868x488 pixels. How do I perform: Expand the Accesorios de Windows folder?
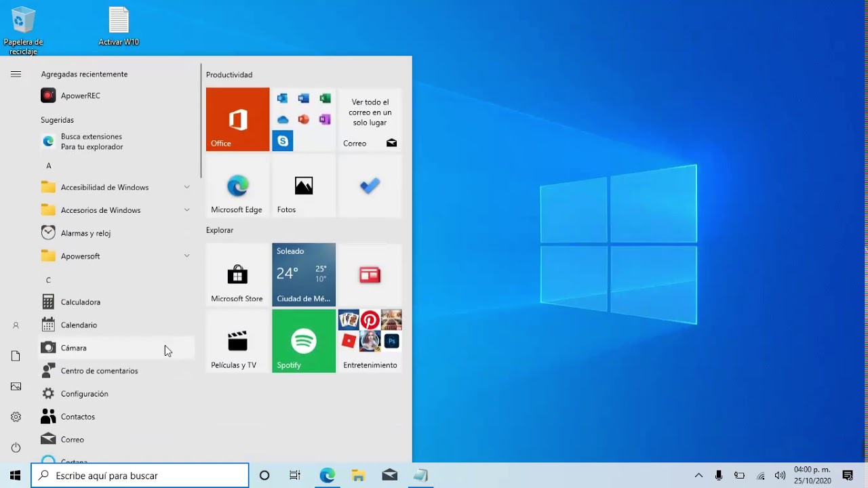pos(117,210)
